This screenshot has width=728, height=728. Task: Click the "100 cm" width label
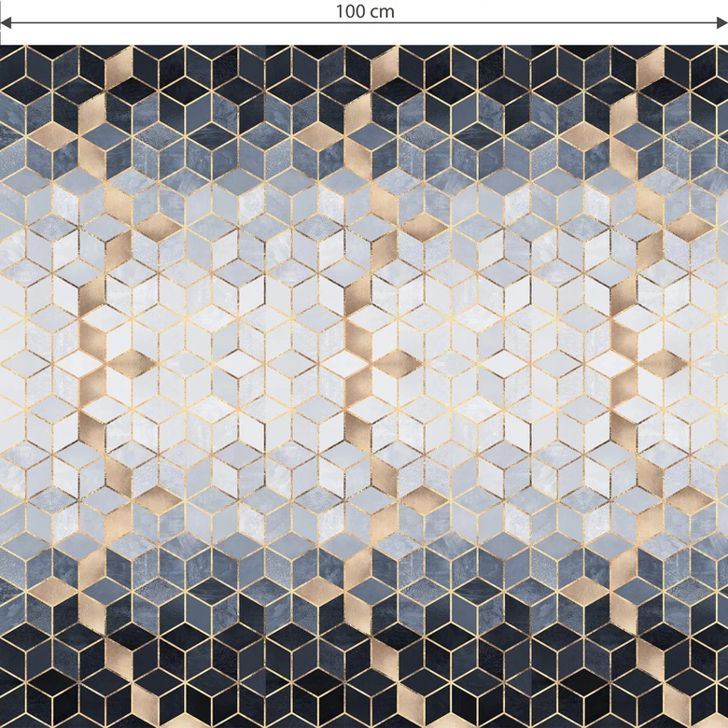coord(365,12)
